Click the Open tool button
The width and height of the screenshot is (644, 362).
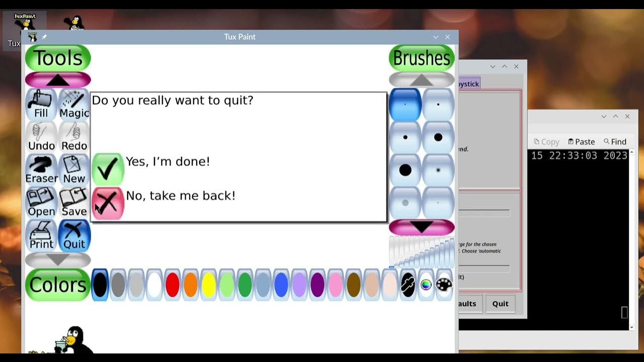point(41,203)
